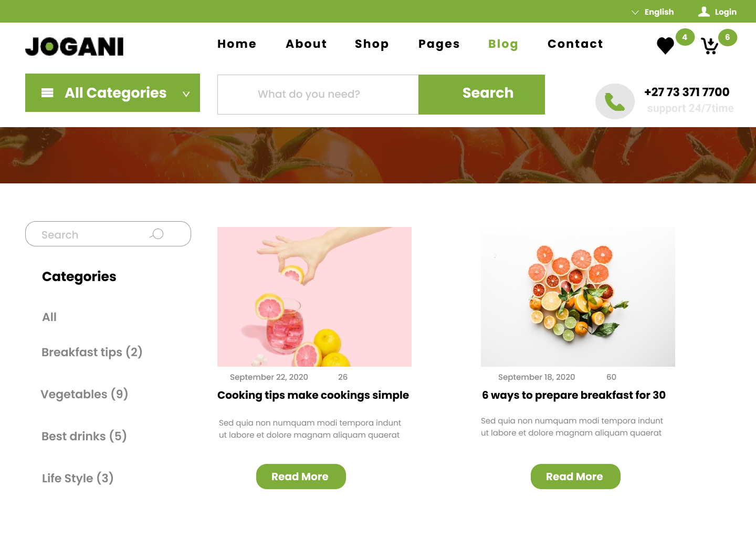Read More on 6 ways breakfast article

pos(575,477)
